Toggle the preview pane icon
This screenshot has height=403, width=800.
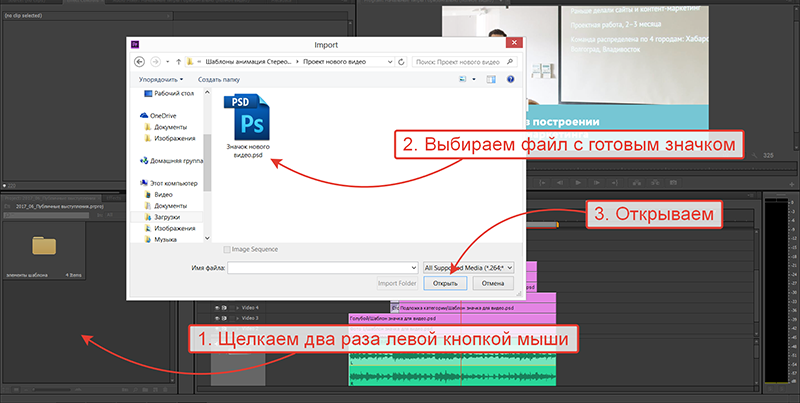[x=491, y=79]
